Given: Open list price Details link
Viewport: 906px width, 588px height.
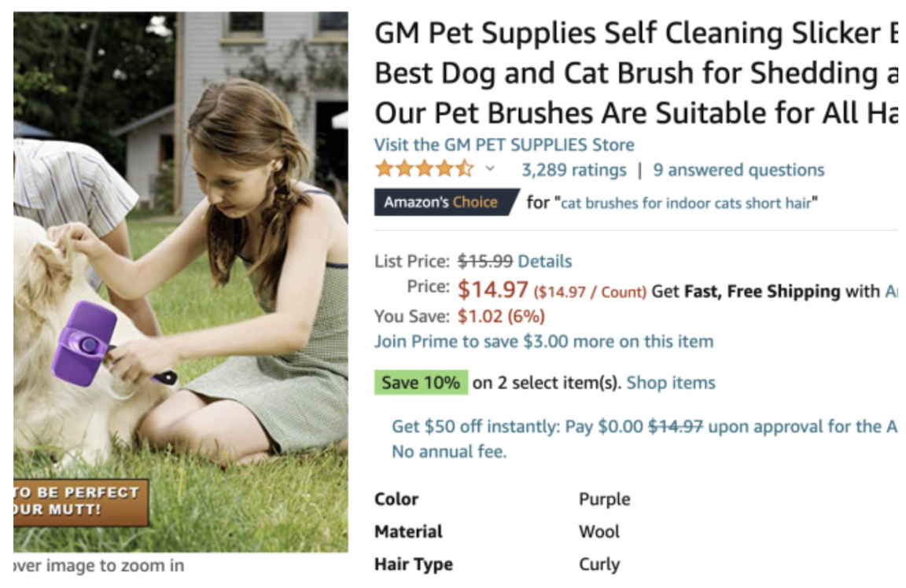Looking at the screenshot, I should 544,261.
